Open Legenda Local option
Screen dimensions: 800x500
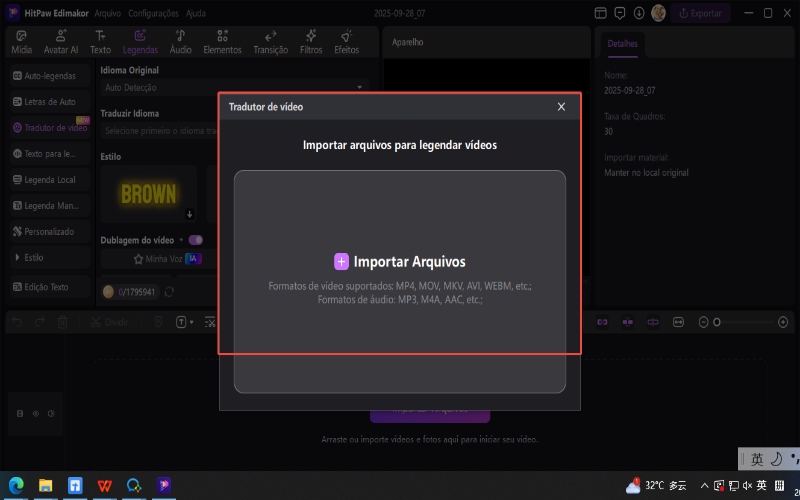click(x=50, y=180)
